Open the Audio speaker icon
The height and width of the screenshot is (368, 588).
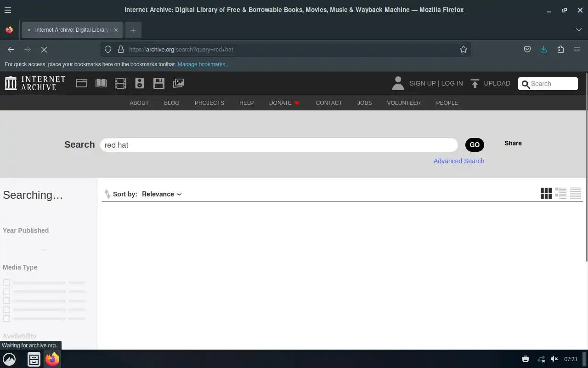pos(140,83)
